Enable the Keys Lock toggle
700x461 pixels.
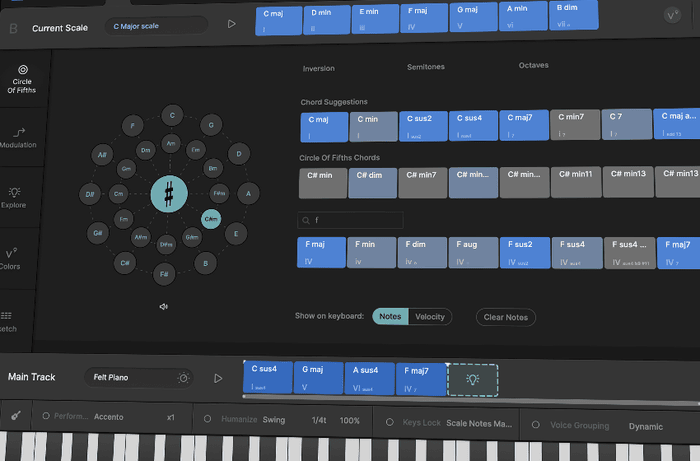(x=390, y=423)
